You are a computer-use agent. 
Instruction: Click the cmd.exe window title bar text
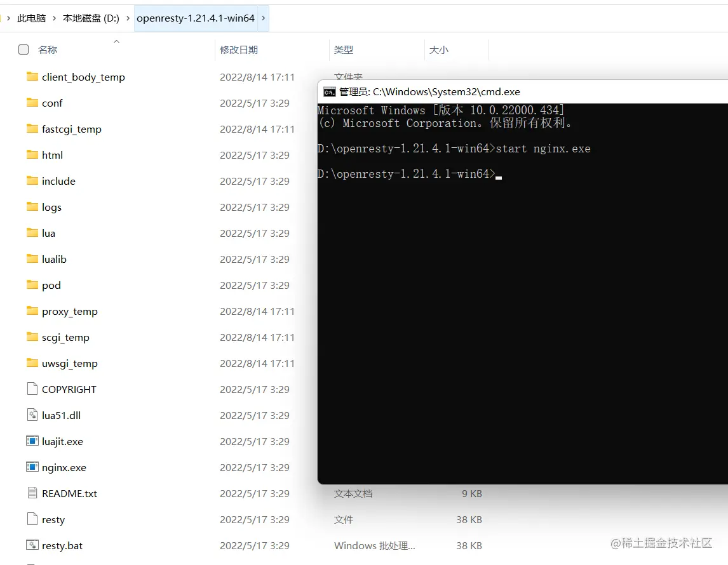[x=429, y=92]
